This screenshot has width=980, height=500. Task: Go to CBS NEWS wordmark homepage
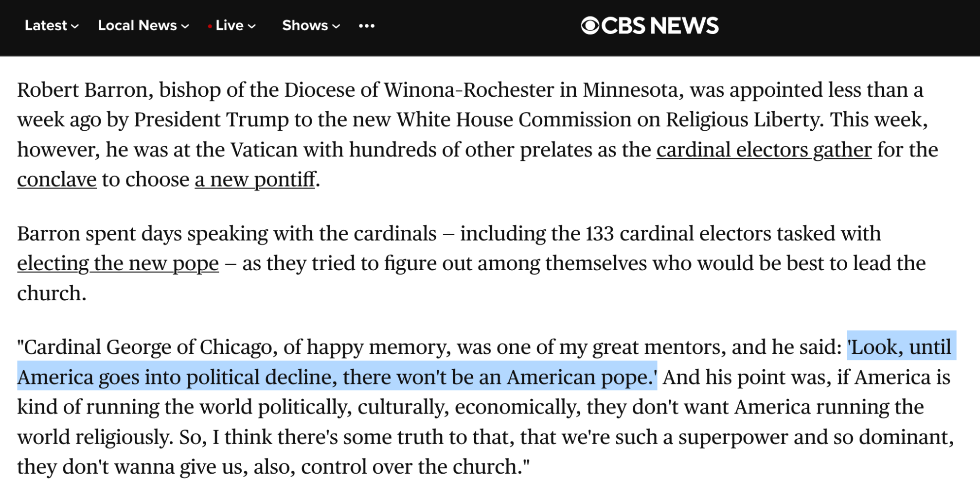point(660,26)
